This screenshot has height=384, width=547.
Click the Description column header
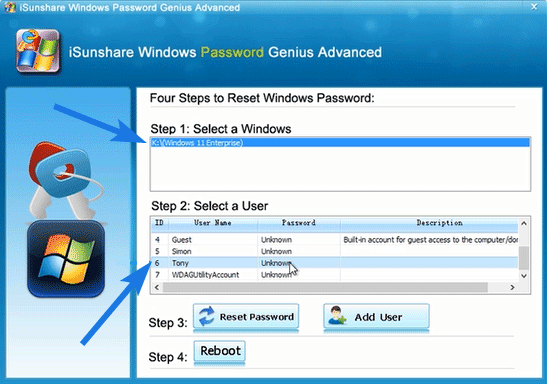coord(429,223)
